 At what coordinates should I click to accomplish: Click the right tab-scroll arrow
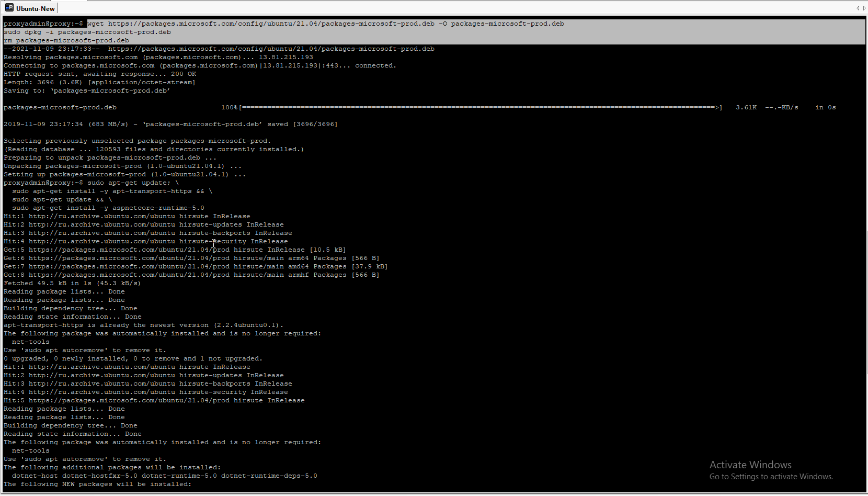point(864,8)
